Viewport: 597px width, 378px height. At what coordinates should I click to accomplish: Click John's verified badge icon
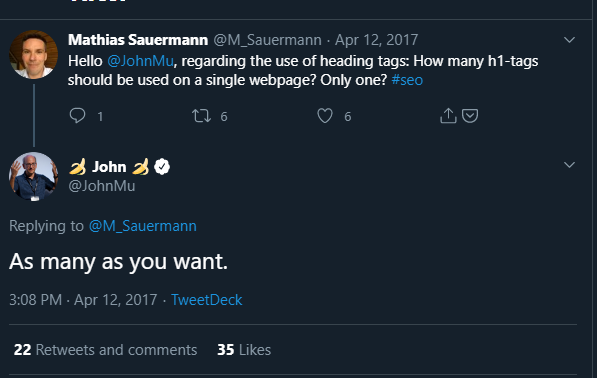click(162, 167)
